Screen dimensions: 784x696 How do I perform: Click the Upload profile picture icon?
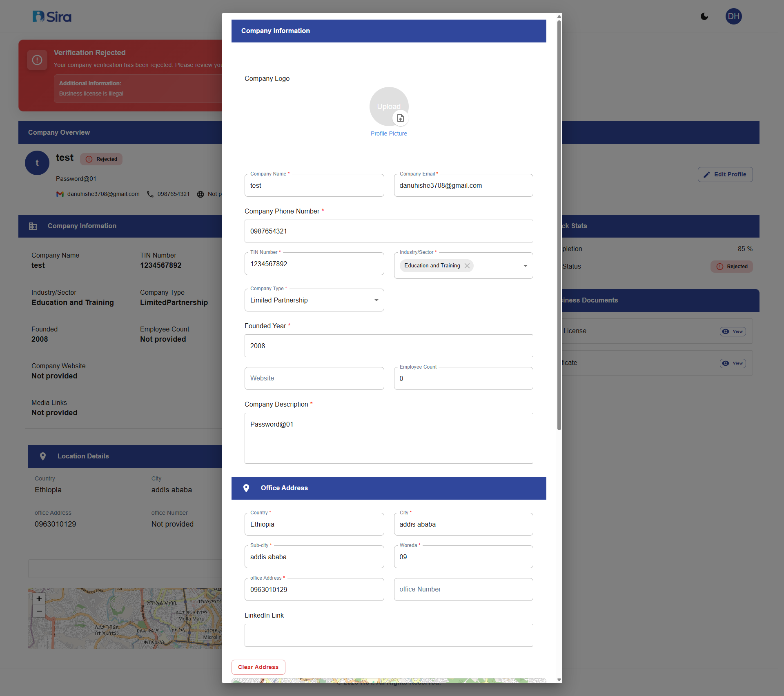tap(400, 118)
